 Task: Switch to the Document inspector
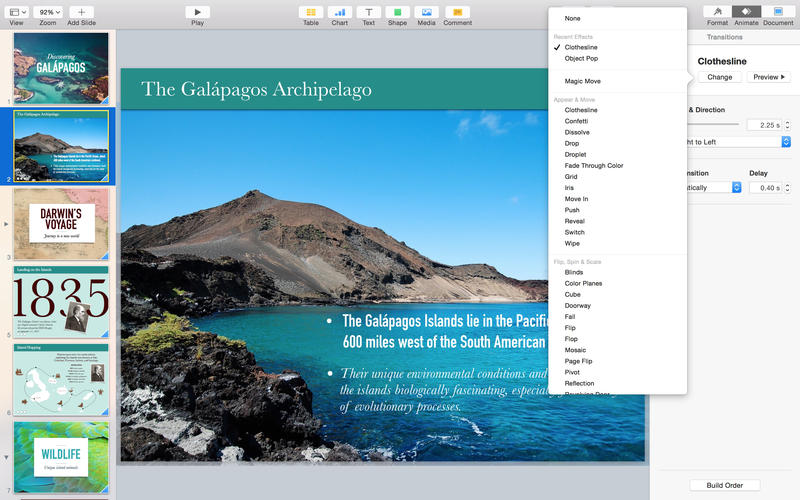(777, 12)
